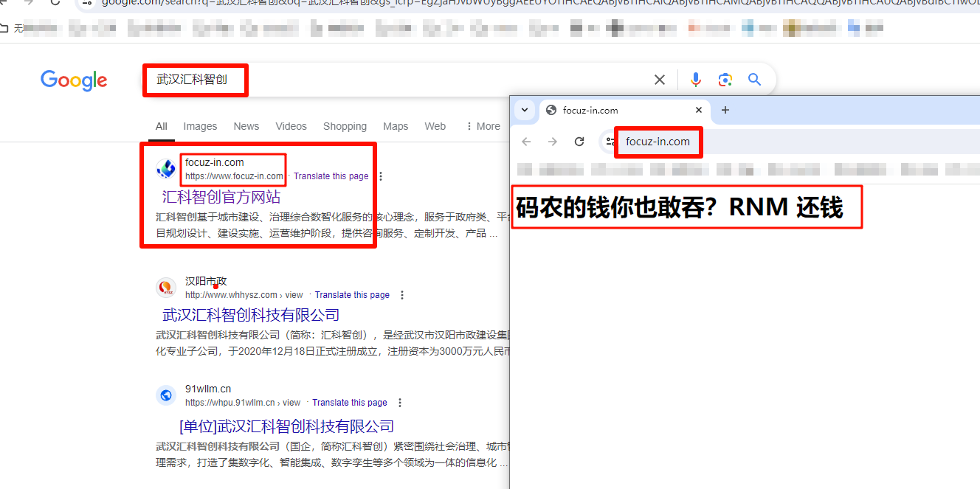This screenshot has height=489, width=980.
Task: Click Translate this page for whpu.91wllm.cn
Action: point(349,403)
